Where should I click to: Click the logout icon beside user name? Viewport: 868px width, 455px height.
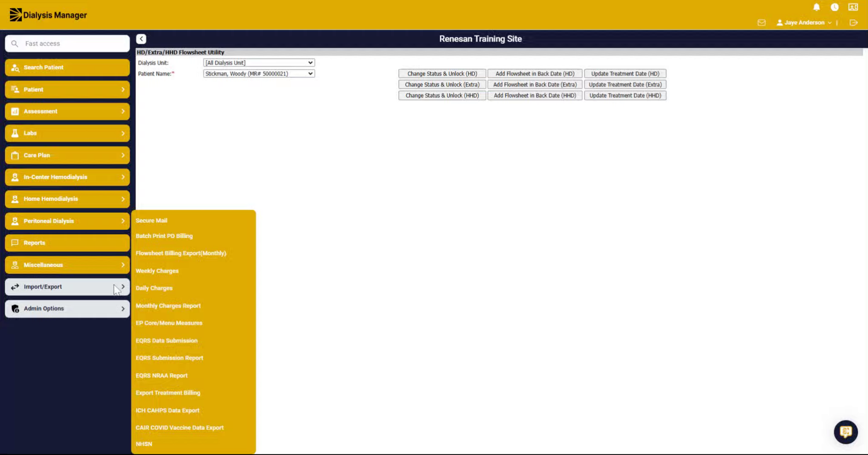coord(854,23)
